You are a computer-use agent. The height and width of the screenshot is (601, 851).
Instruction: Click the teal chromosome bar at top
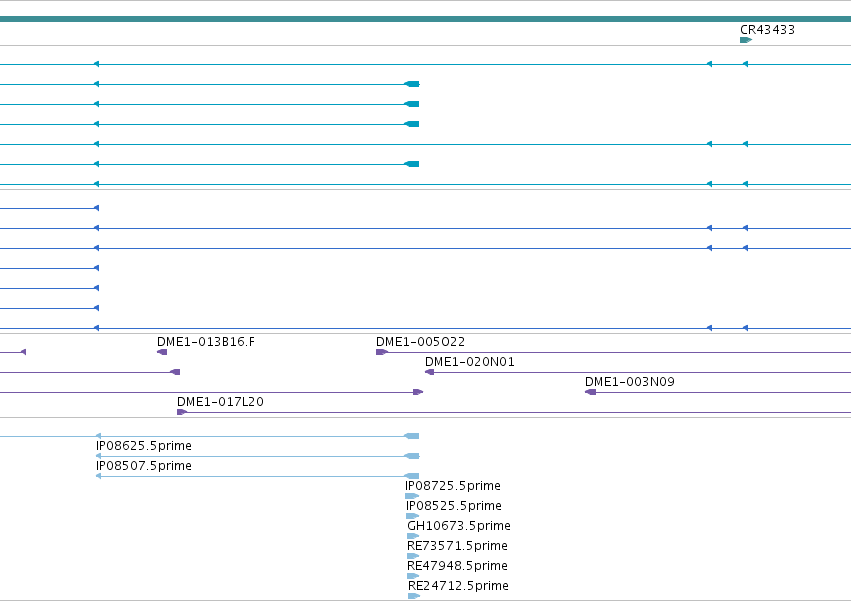(426, 19)
